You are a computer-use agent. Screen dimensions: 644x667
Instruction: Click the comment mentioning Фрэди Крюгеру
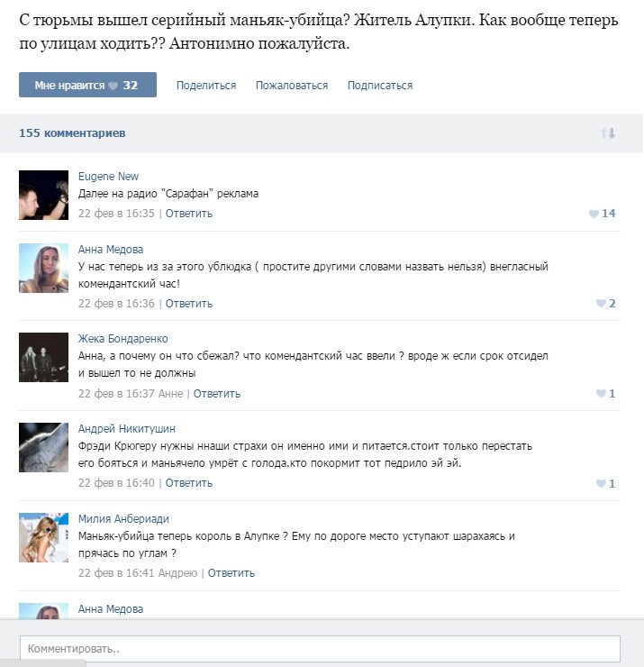[x=305, y=454]
